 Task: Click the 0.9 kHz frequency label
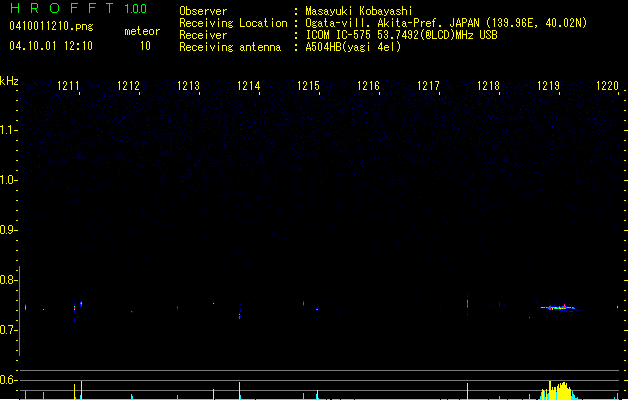pos(8,230)
